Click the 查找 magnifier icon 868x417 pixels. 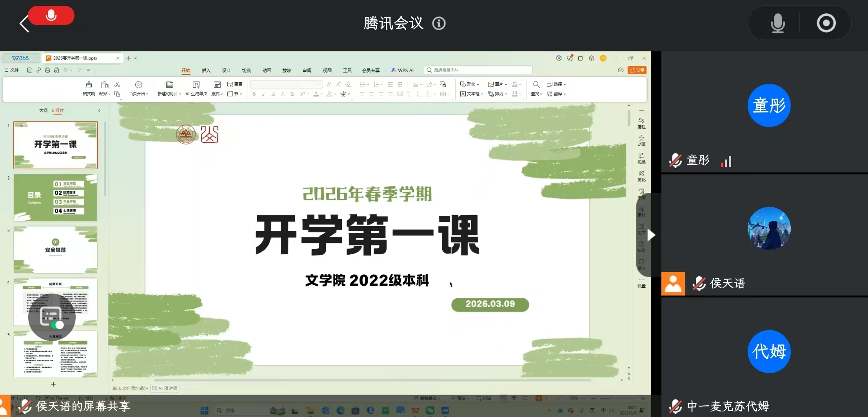pos(536,85)
